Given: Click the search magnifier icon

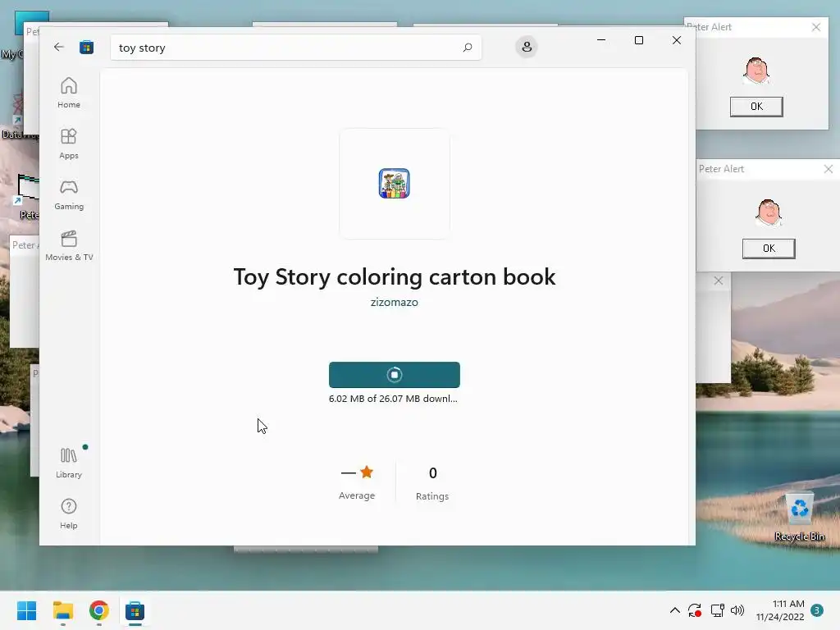Looking at the screenshot, I should point(467,48).
